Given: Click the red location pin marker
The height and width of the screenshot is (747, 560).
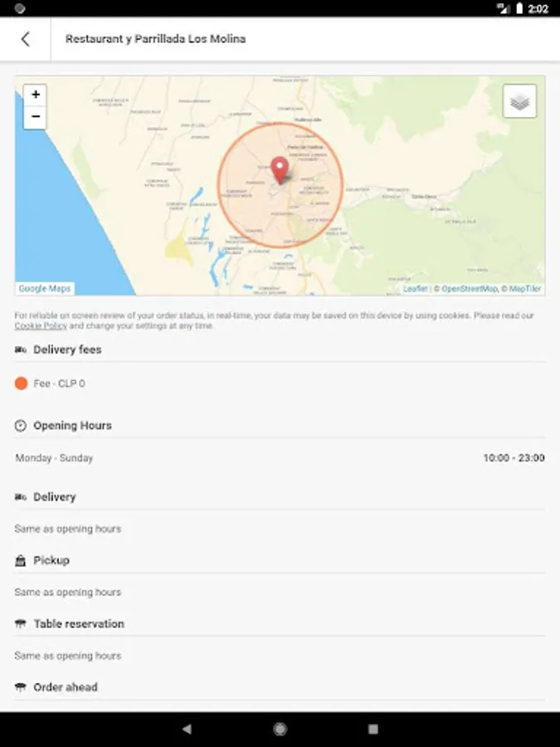Looking at the screenshot, I should [280, 169].
